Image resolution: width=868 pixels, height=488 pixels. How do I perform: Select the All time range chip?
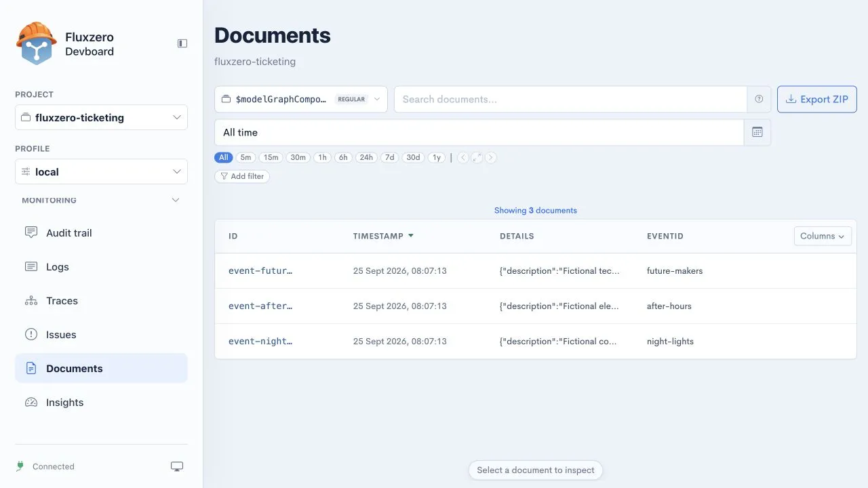[224, 157]
